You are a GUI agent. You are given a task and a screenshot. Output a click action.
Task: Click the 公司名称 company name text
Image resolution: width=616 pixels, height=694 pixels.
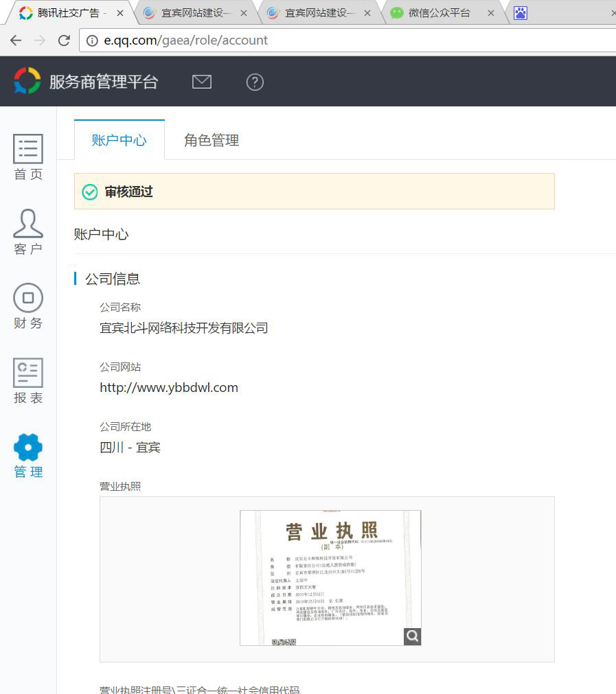(183, 328)
